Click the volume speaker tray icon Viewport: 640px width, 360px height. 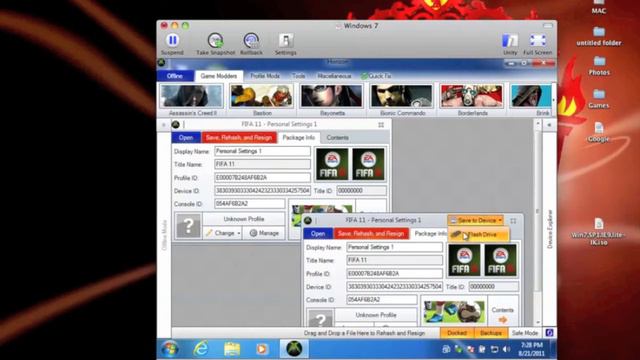pos(506,349)
